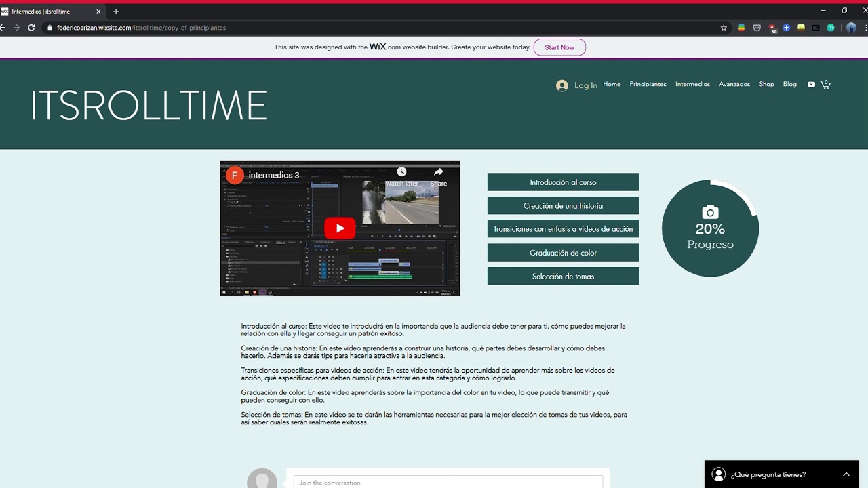Open the Intermedios menu item

click(692, 84)
